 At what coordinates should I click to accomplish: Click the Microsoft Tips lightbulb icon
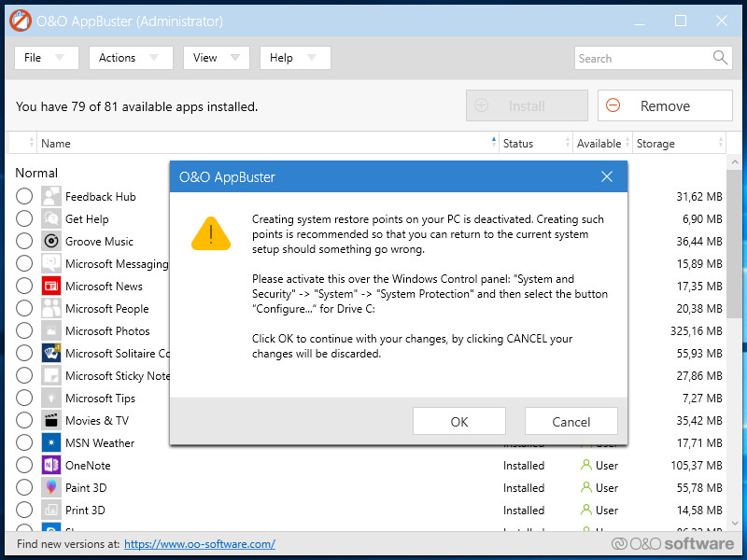[51, 398]
